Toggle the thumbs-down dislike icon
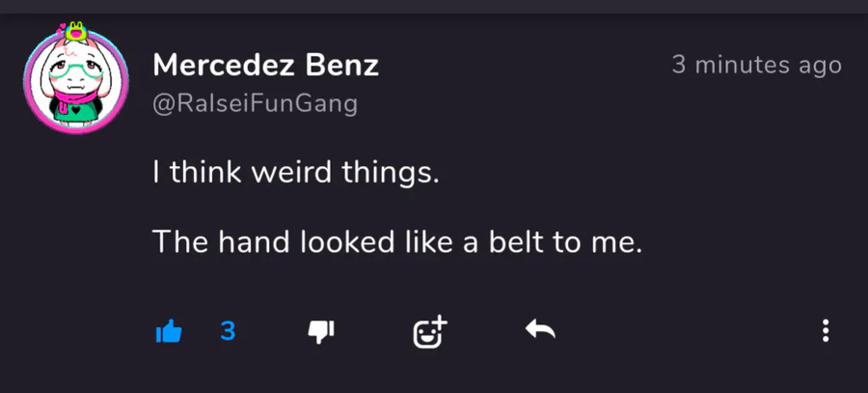 coord(321,332)
